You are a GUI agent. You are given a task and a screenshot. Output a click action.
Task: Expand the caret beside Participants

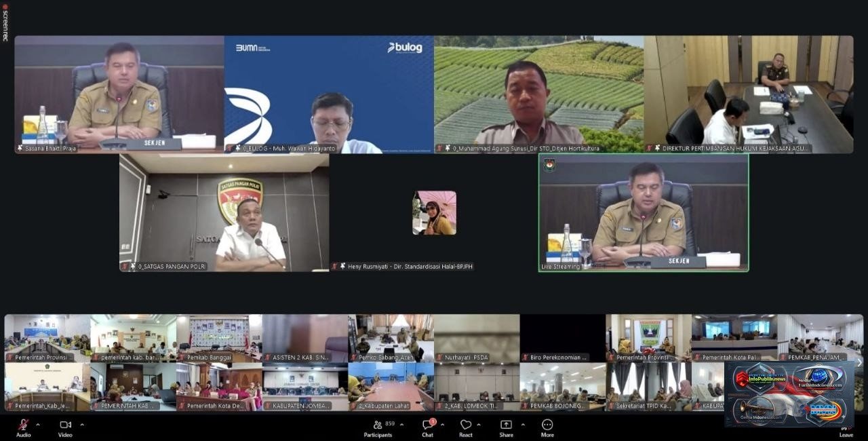click(x=401, y=425)
